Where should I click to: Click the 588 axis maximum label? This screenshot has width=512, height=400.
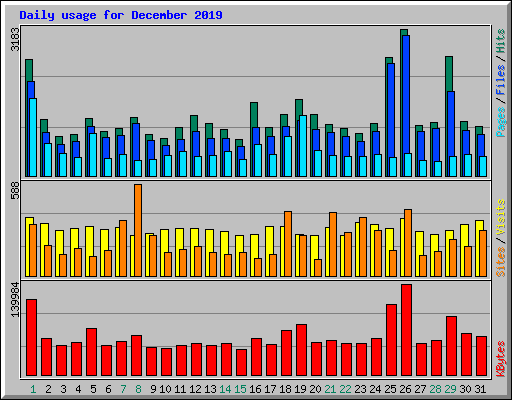pos(15,191)
